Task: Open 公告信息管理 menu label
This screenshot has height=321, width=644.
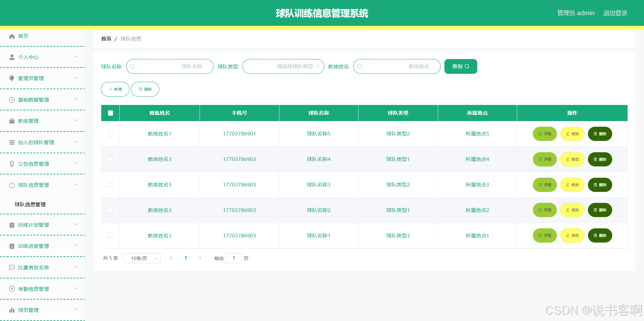Action: tap(34, 164)
